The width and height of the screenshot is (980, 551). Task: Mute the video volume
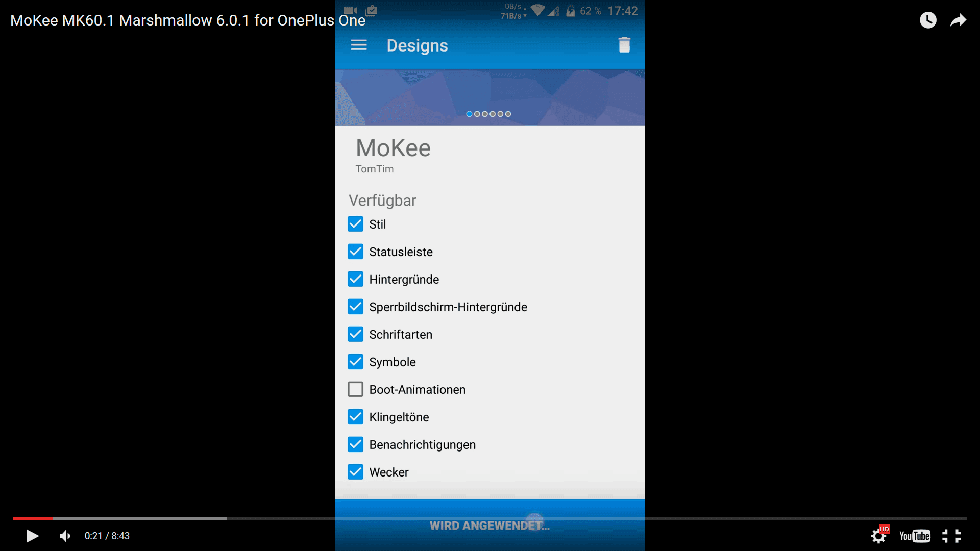65,536
